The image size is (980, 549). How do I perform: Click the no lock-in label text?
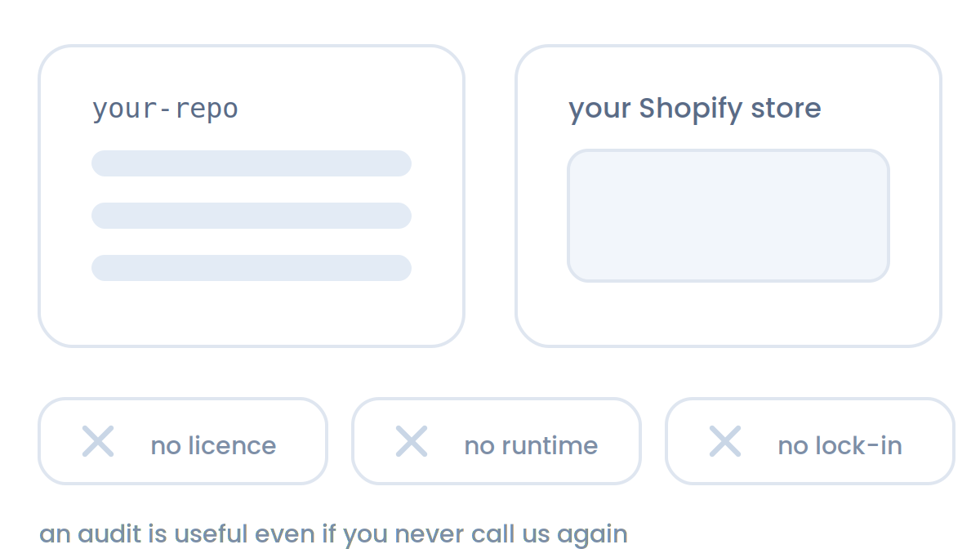pos(840,446)
